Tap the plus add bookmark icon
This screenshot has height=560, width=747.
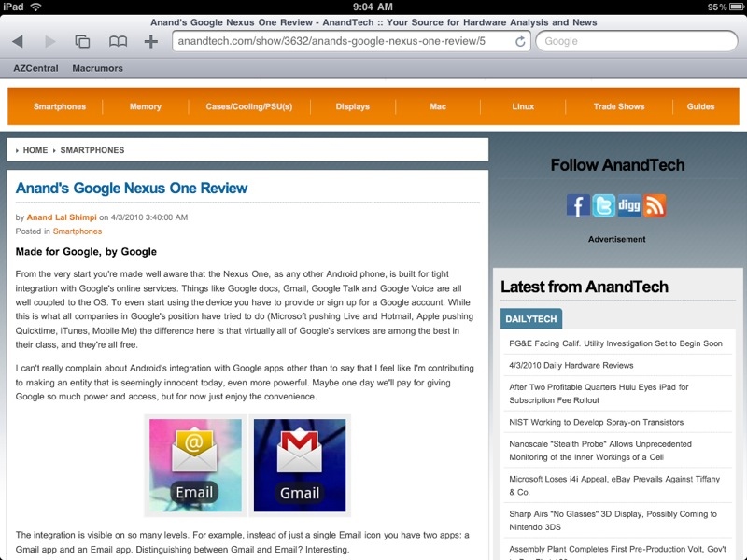point(151,41)
